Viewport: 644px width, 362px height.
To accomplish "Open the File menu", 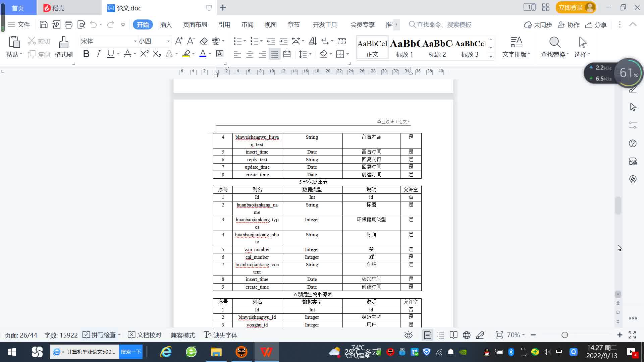I will 19,24.
